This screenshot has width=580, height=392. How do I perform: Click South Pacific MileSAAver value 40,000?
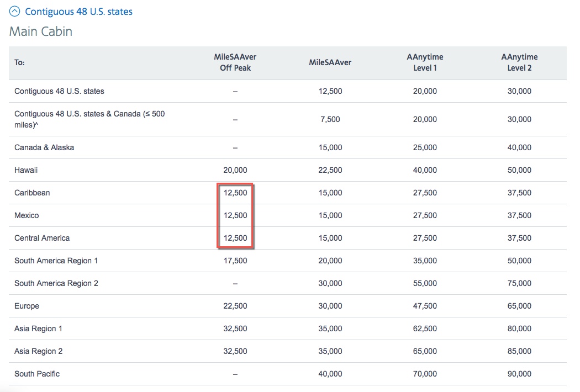pyautogui.click(x=330, y=374)
